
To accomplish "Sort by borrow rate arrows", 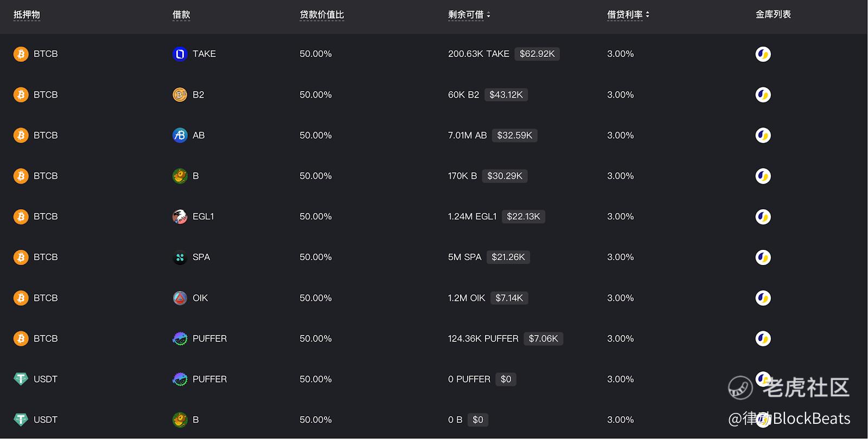I will [647, 15].
